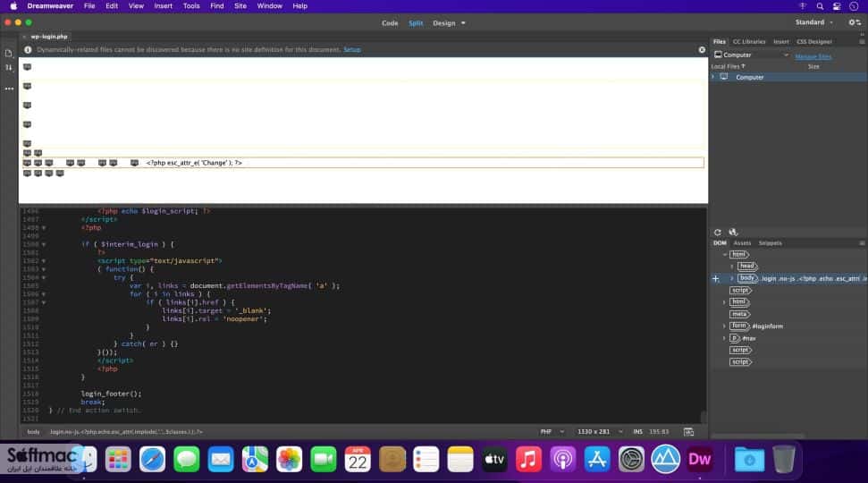
Task: Select the Computer row in Files list
Action: 789,77
